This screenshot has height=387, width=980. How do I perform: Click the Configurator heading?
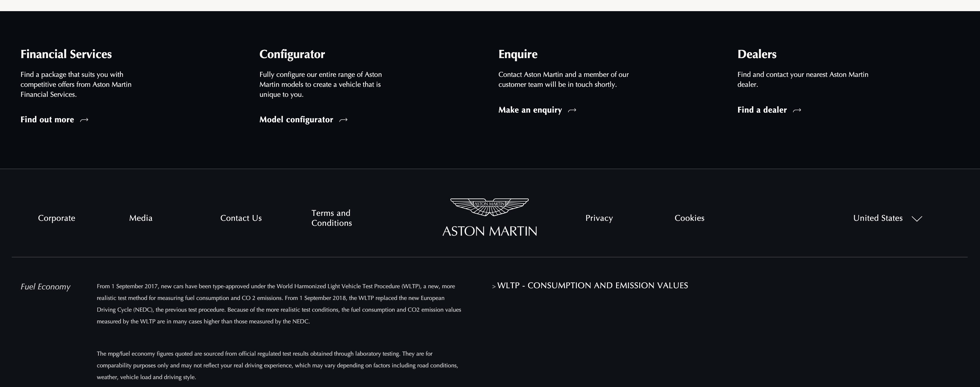[292, 54]
